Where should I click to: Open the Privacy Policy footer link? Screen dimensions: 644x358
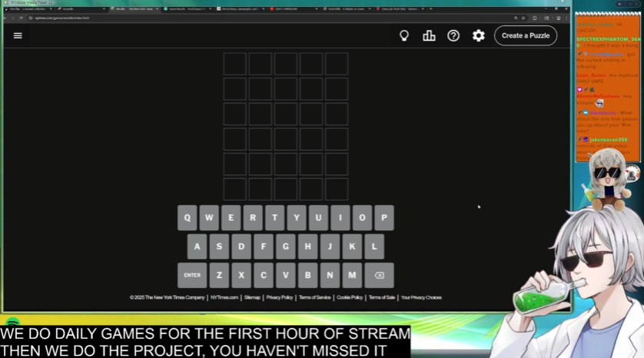click(x=279, y=297)
